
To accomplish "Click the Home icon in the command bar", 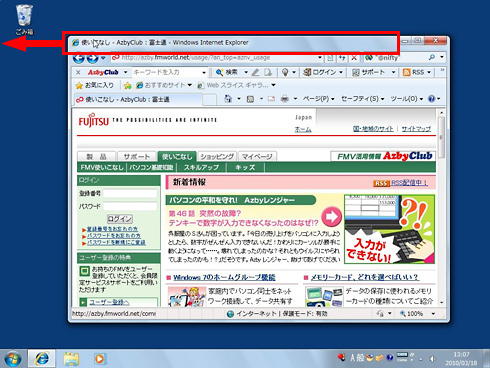I will tap(228, 99).
